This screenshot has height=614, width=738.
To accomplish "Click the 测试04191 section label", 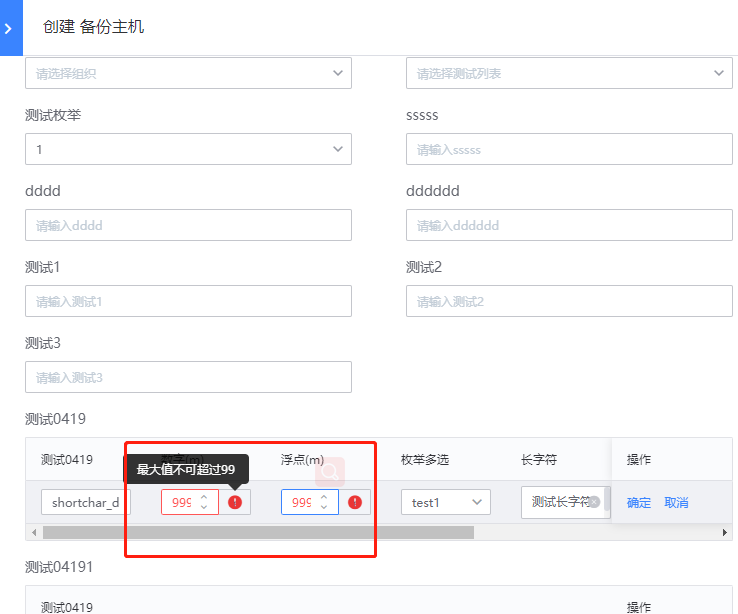I will pos(59,567).
